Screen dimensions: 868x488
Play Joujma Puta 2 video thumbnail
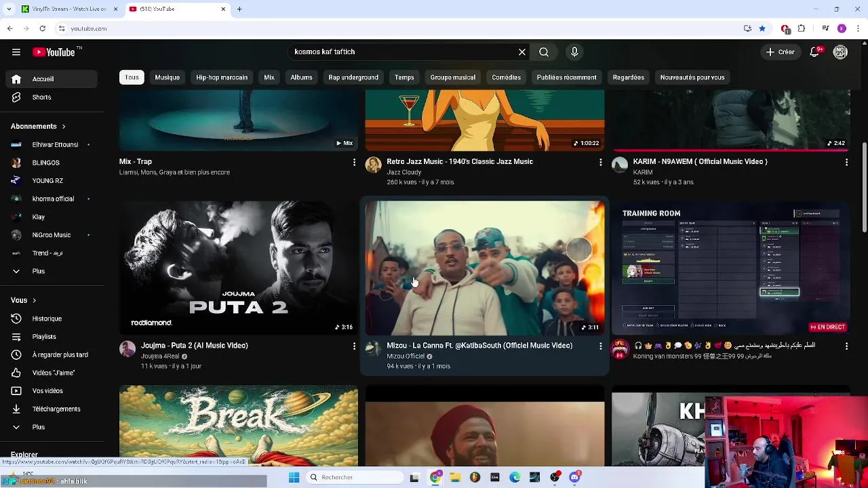239,268
